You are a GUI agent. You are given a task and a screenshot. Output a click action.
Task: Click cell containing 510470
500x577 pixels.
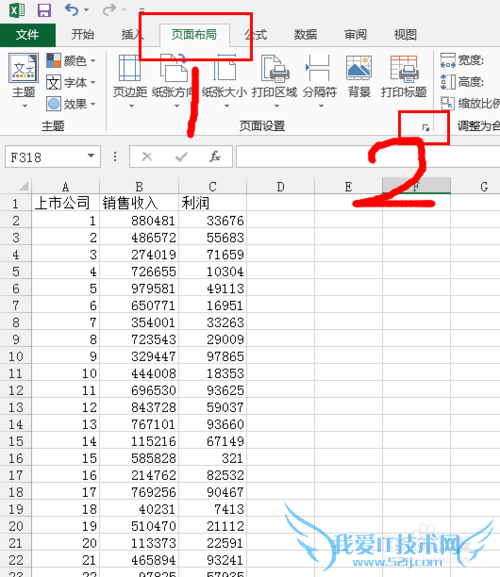[139, 526]
